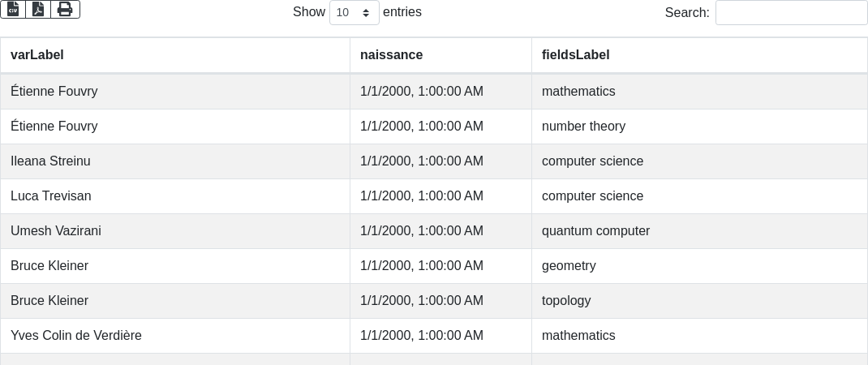This screenshot has width=868, height=365.
Task: Export the table as CSV
Action: click(x=13, y=9)
